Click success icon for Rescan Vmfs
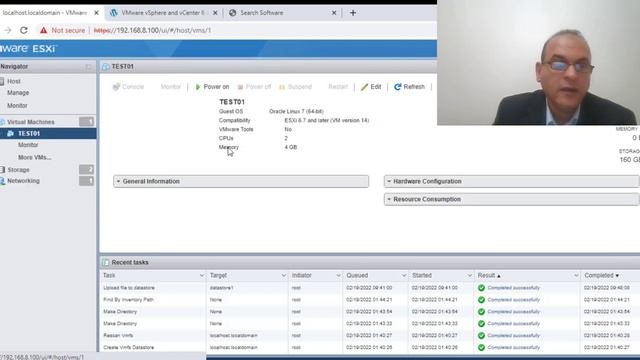 coord(482,336)
